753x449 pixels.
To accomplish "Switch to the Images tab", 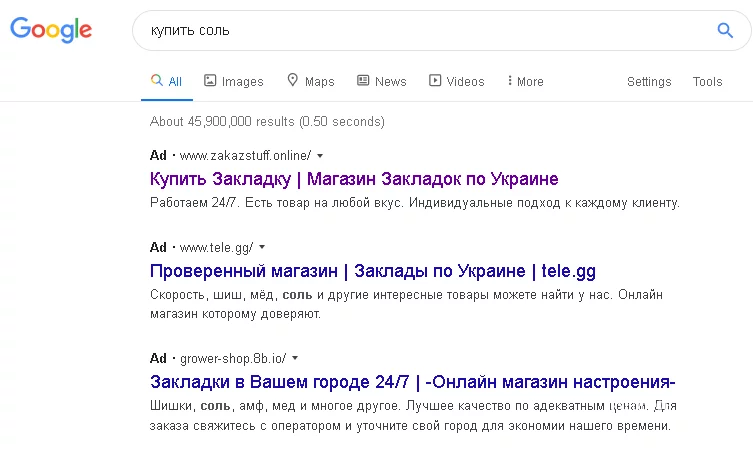I will [234, 81].
